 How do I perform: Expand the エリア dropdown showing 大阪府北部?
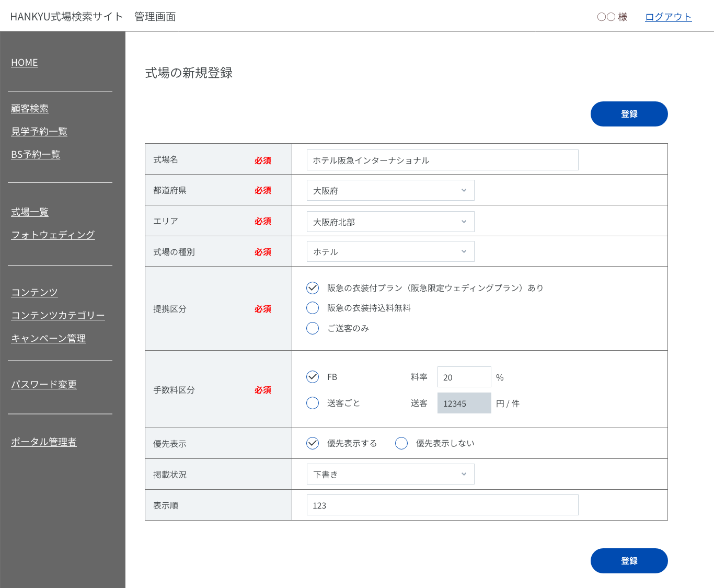(x=390, y=222)
